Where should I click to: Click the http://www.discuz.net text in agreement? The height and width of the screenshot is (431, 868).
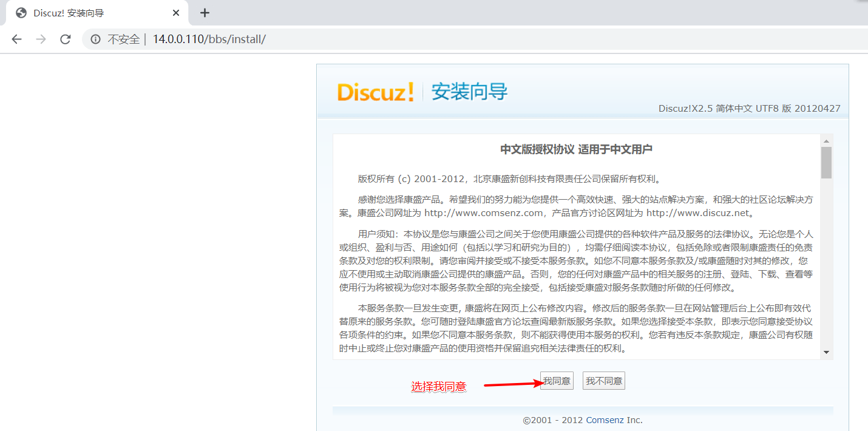pyautogui.click(x=698, y=213)
